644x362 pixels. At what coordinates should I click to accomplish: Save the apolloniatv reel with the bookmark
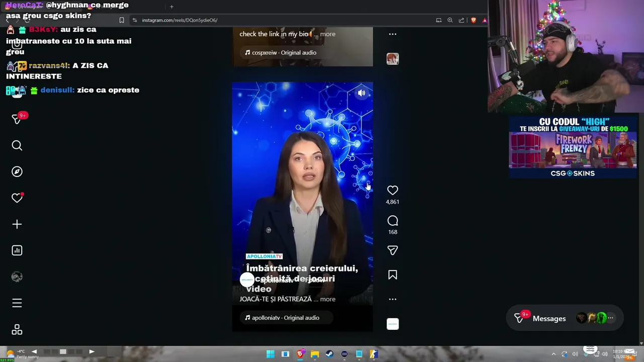(392, 275)
